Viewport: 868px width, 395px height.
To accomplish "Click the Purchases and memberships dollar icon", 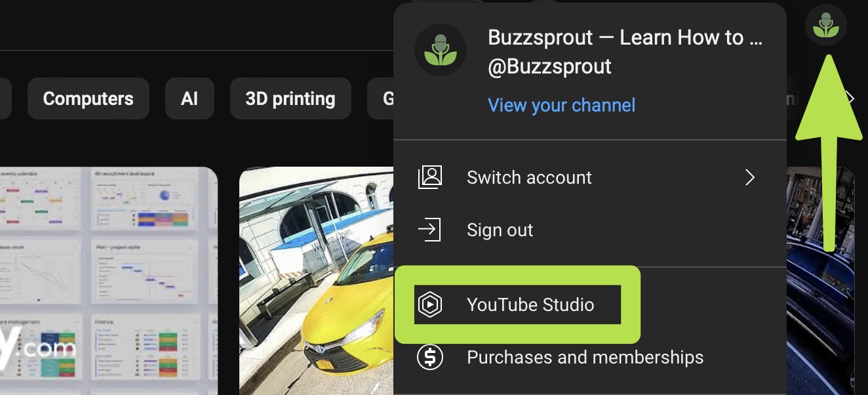I will [430, 358].
